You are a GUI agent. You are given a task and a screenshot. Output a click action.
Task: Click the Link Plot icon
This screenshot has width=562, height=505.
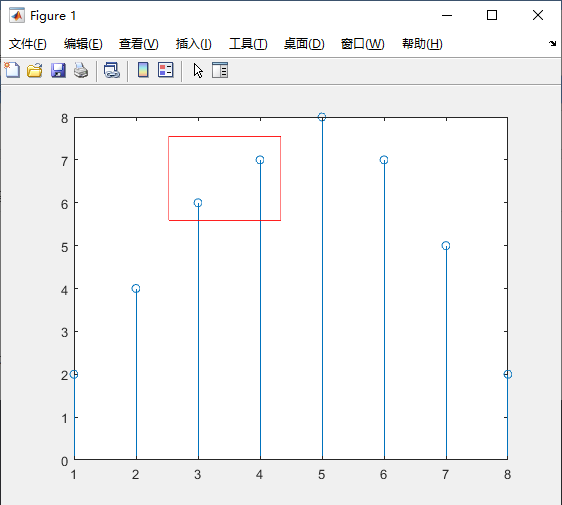tap(112, 70)
